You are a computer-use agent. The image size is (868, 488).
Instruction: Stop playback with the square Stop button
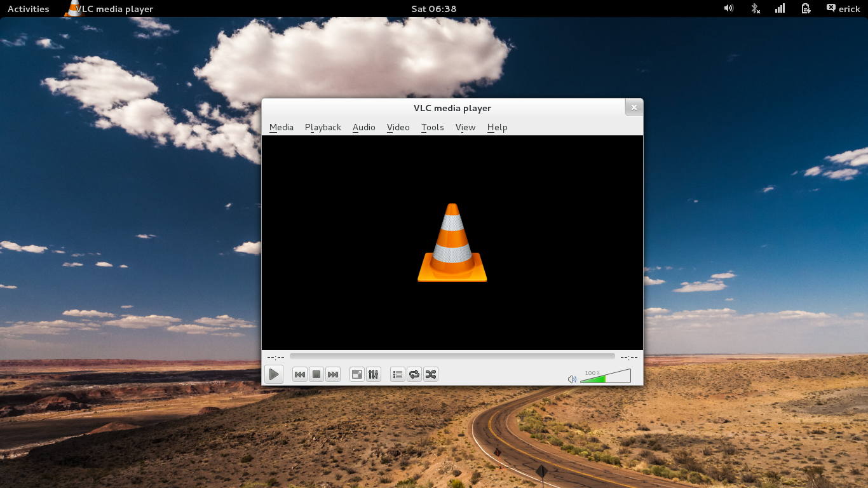tap(316, 374)
